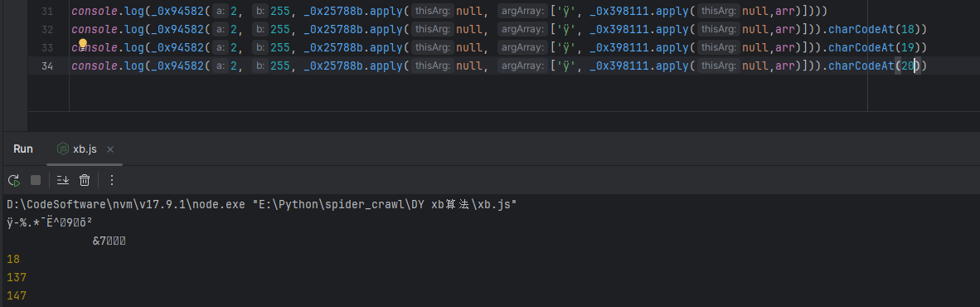Click the yellow lightbulb intention icon on line 33

[83, 45]
